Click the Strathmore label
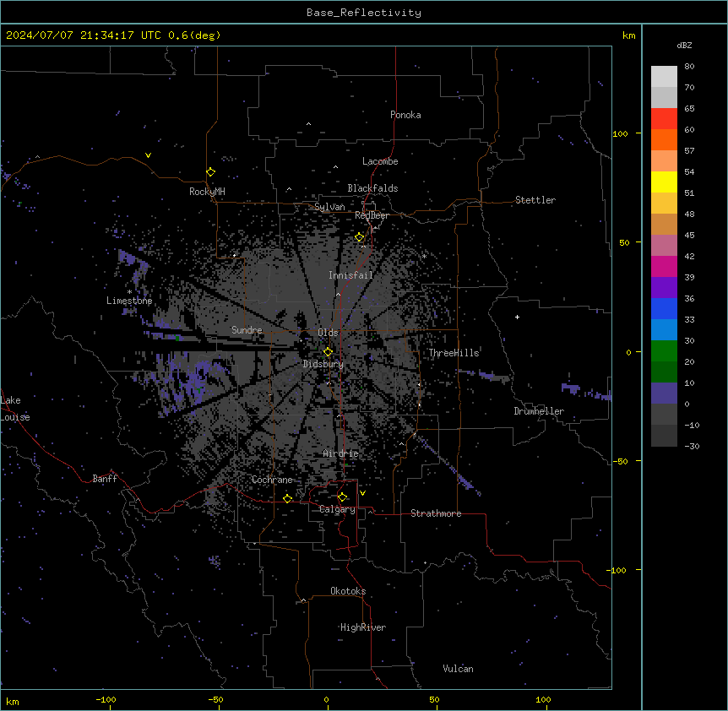Image resolution: width=728 pixels, height=711 pixels. [x=436, y=513]
